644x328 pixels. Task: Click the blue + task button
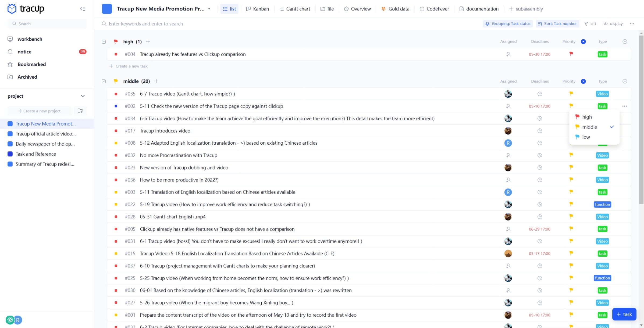(624, 314)
